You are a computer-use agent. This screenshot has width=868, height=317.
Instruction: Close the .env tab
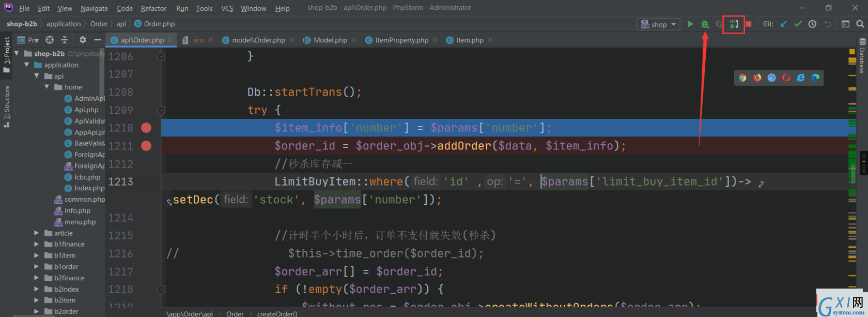click(x=211, y=40)
